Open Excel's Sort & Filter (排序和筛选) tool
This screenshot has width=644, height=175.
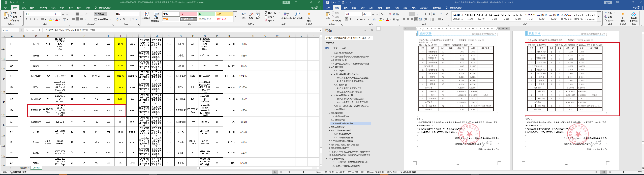click(x=287, y=15)
